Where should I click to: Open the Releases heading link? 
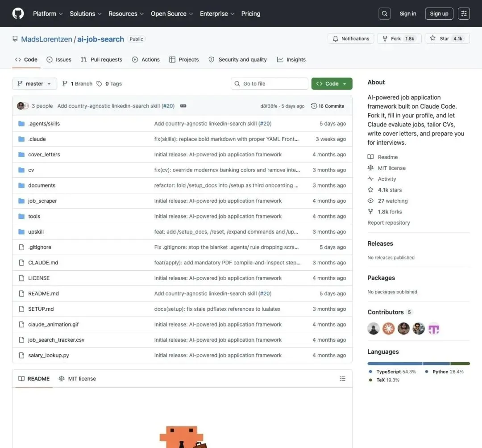(x=380, y=243)
